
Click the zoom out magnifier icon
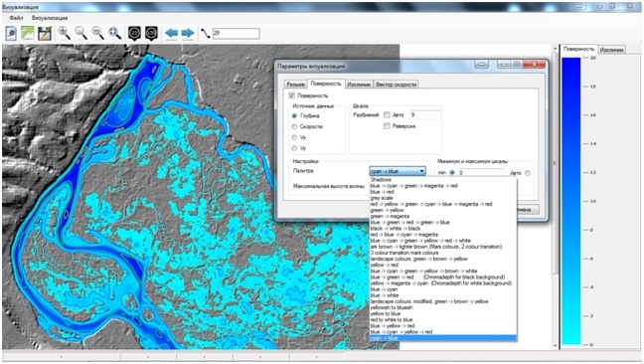pyautogui.click(x=97, y=33)
